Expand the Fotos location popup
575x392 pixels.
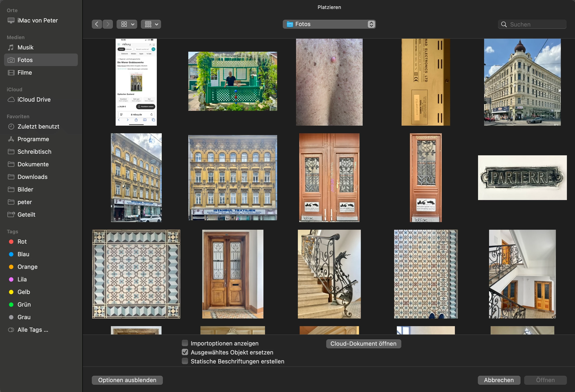[329, 24]
